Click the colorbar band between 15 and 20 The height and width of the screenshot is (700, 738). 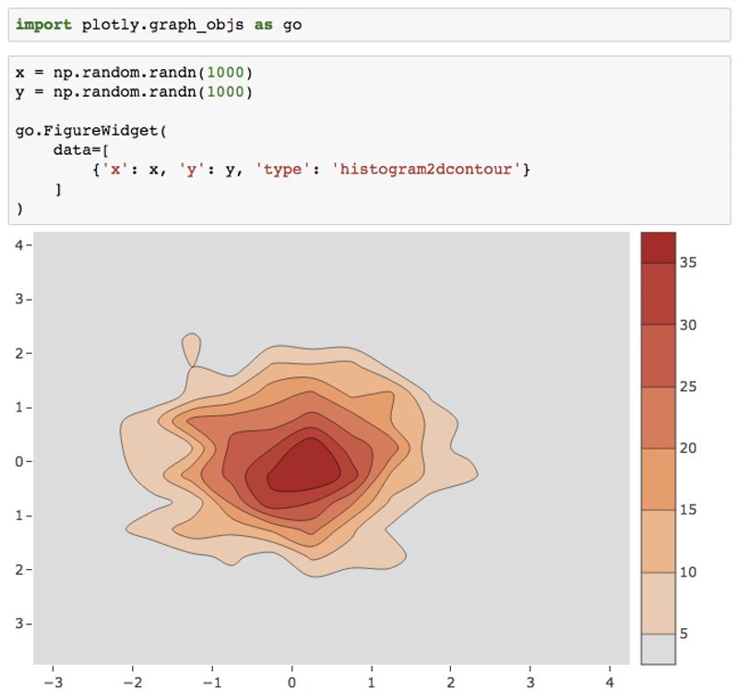tap(658, 480)
